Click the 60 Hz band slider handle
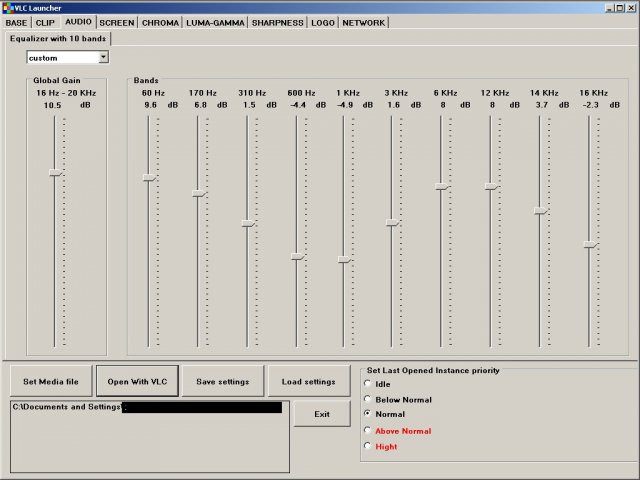The width and height of the screenshot is (640, 480). coord(149,178)
